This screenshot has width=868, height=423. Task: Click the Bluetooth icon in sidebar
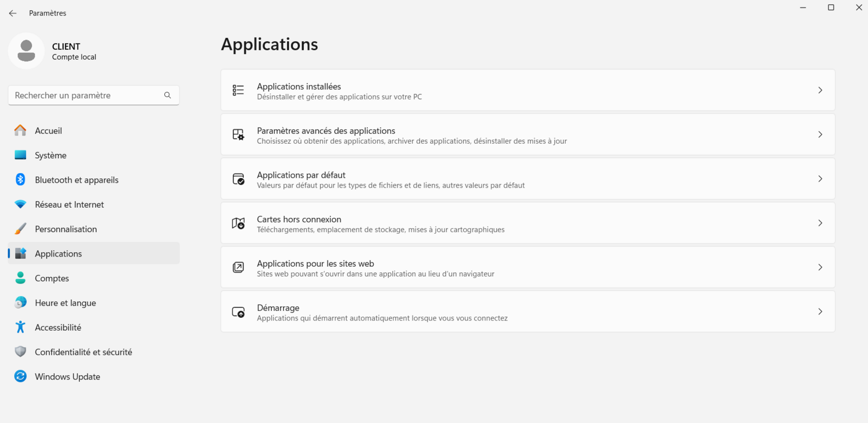[x=21, y=180]
